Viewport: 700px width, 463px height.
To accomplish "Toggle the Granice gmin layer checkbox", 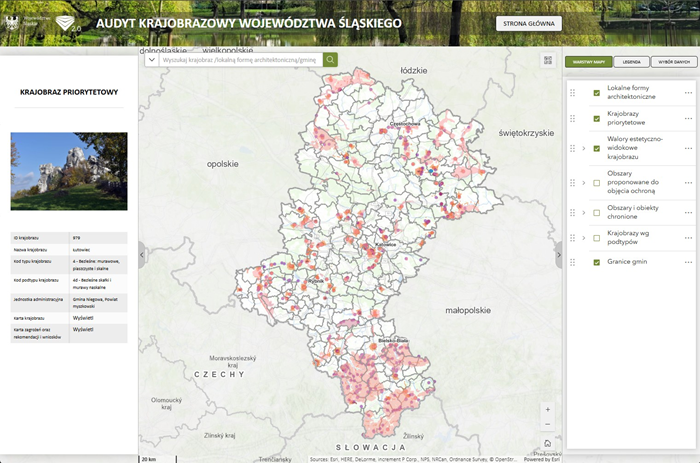I will pyautogui.click(x=597, y=262).
